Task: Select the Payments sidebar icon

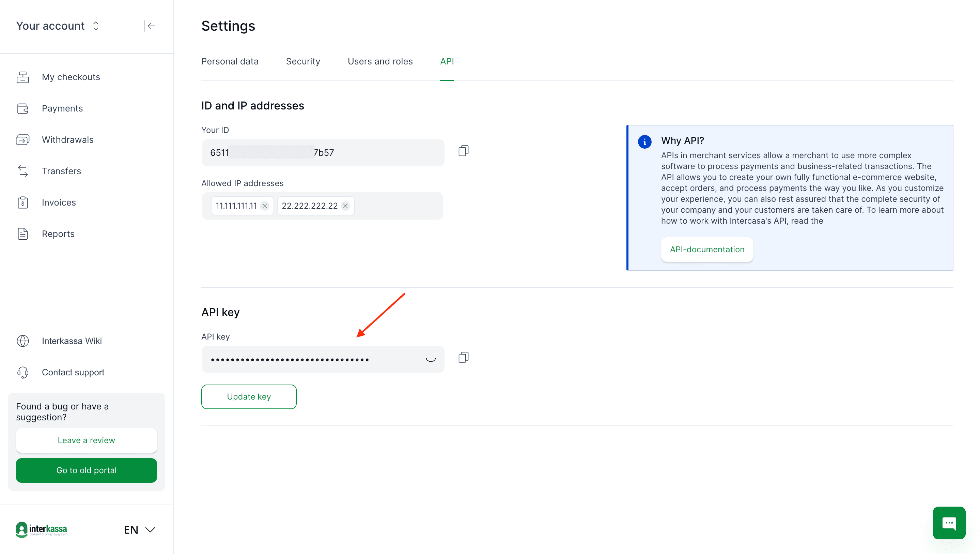Action: (23, 108)
